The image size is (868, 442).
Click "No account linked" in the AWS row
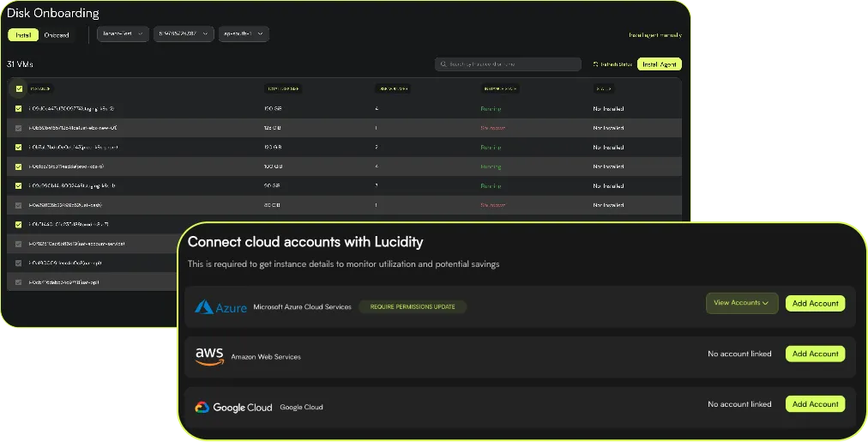[739, 354]
